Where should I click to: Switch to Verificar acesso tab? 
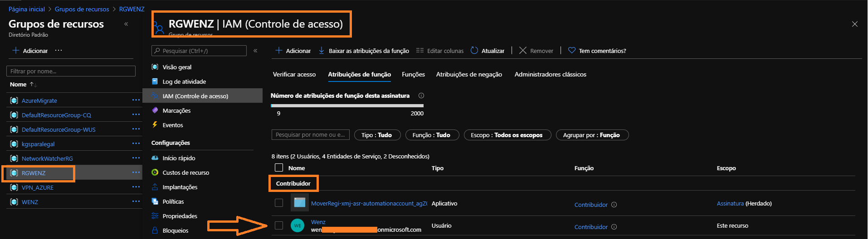pyautogui.click(x=294, y=74)
